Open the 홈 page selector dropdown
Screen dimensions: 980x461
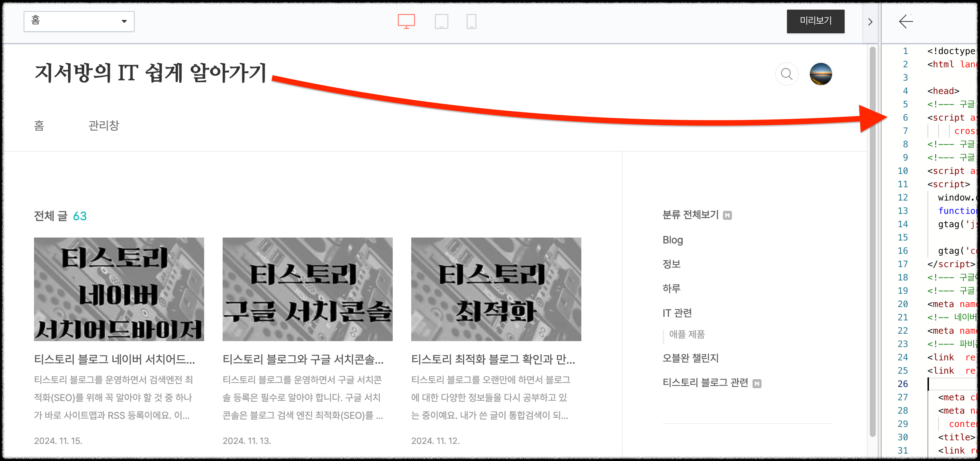pos(79,21)
